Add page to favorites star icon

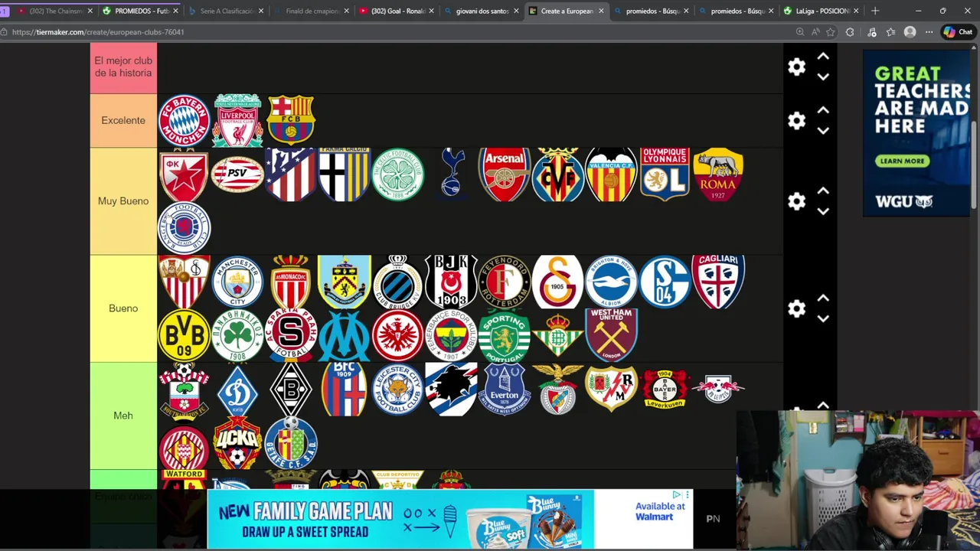click(830, 32)
